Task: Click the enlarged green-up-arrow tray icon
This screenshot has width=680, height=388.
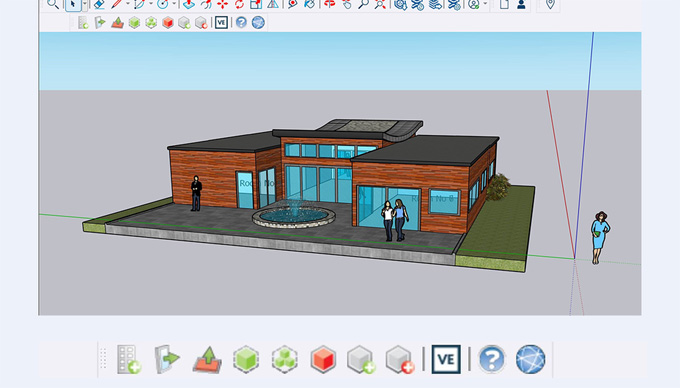Action: pyautogui.click(x=207, y=360)
